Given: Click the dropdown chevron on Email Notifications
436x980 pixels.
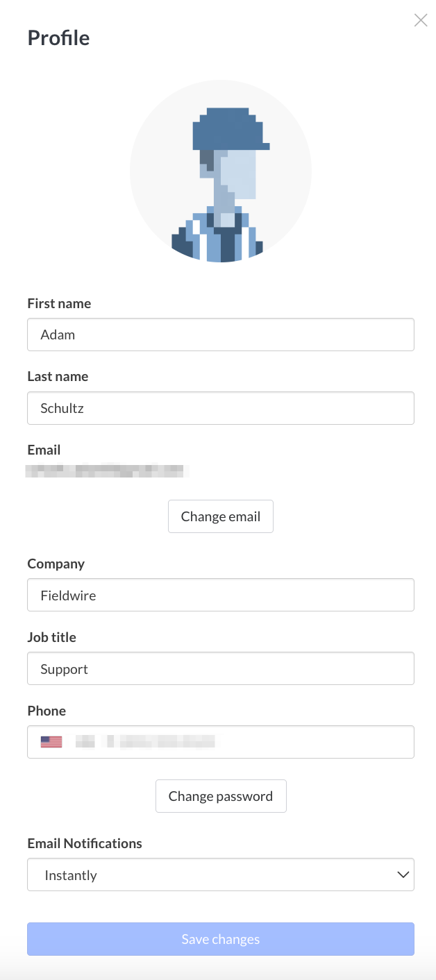Looking at the screenshot, I should (403, 875).
